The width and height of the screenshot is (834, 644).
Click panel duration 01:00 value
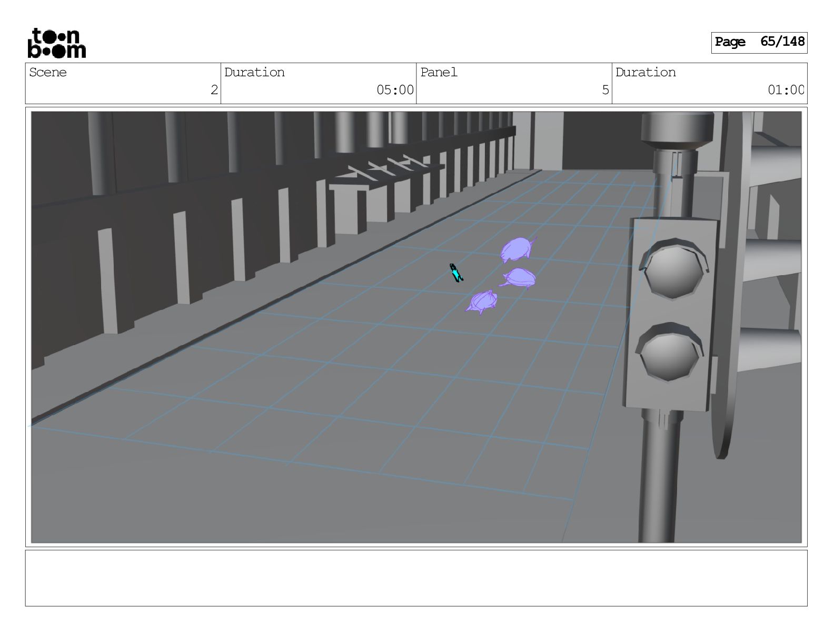(786, 90)
